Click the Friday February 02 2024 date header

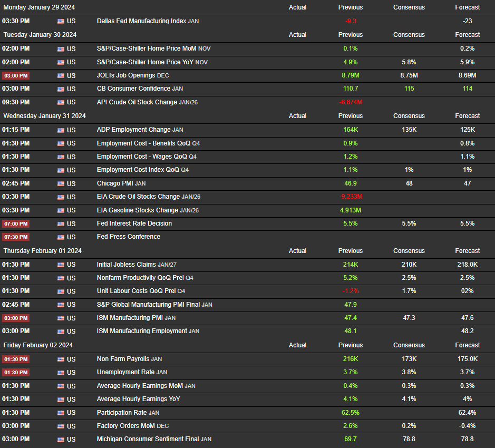pos(38,345)
